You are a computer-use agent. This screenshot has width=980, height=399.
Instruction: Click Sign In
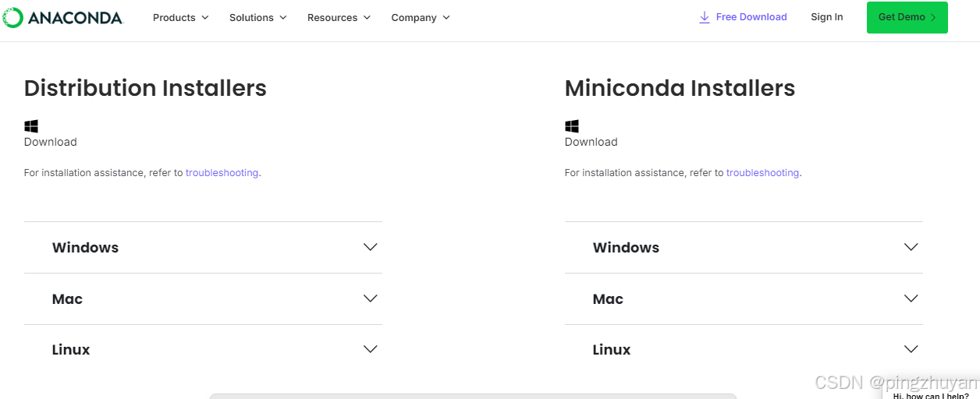click(827, 17)
